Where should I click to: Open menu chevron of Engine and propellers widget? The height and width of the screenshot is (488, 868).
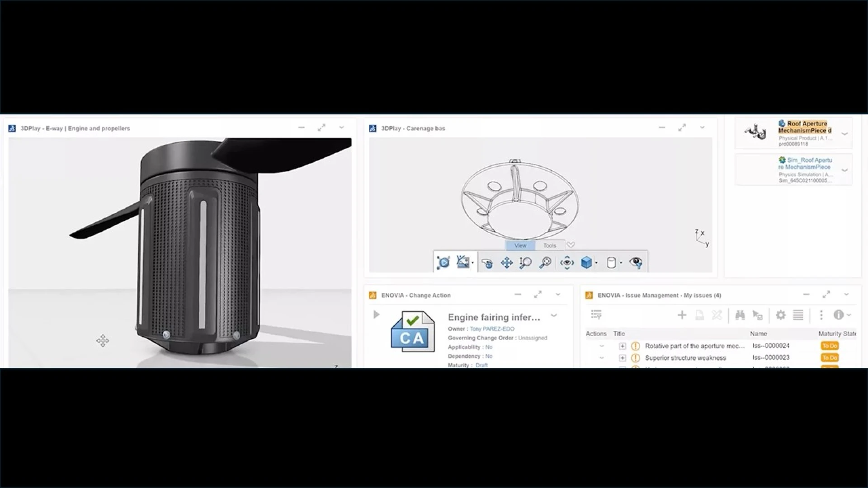[341, 128]
